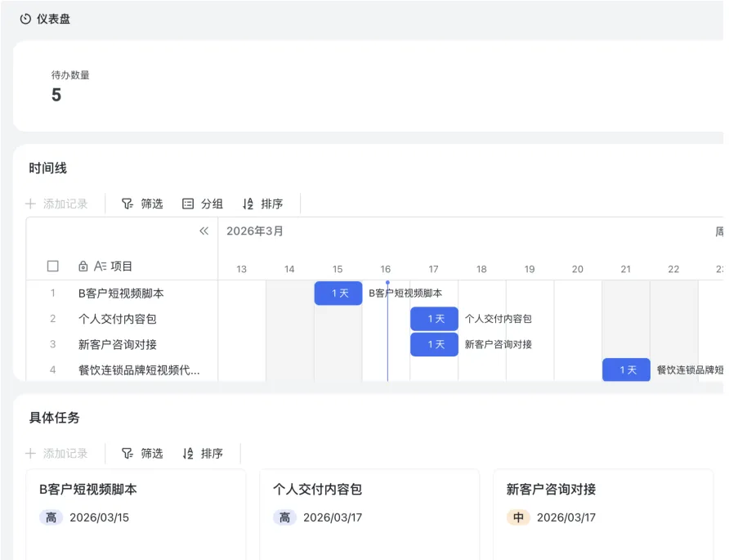This screenshot has width=729, height=560.
Task: Click the 1天 bar for 新客户咨询对接
Action: 434,344
